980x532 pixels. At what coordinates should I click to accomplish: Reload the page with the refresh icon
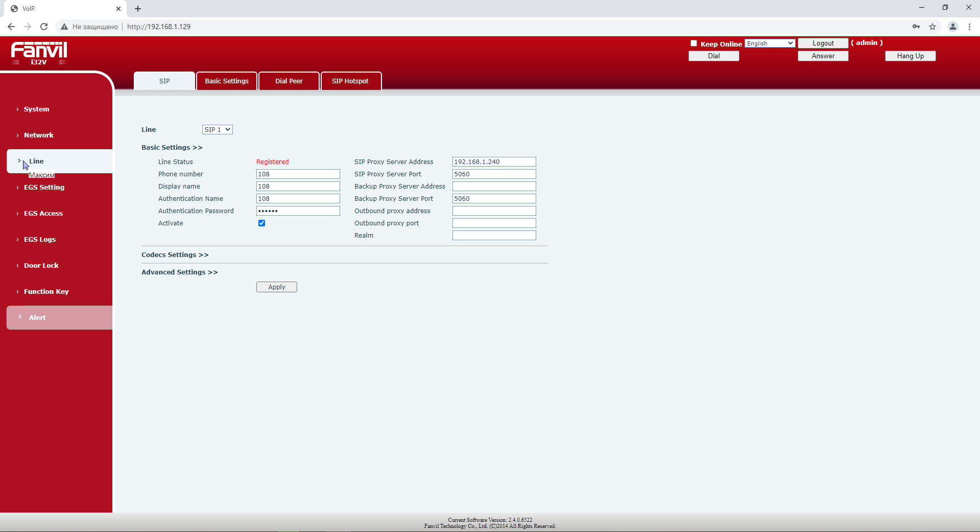pos(44,27)
